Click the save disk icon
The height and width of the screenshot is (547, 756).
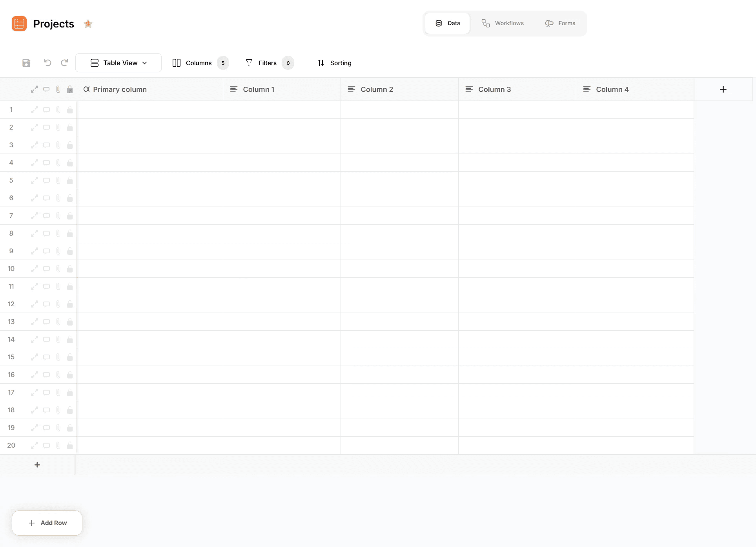pyautogui.click(x=26, y=63)
